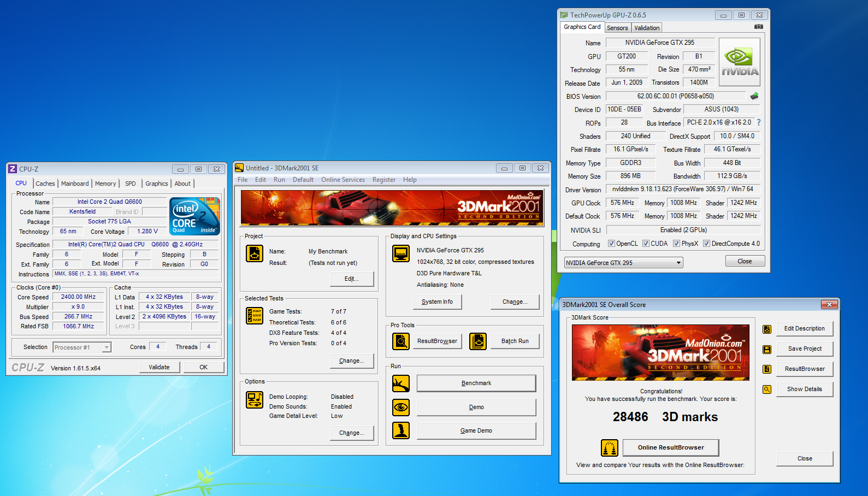Click the Intel Core 2 Quad logo
The image size is (868, 496).
tap(195, 216)
